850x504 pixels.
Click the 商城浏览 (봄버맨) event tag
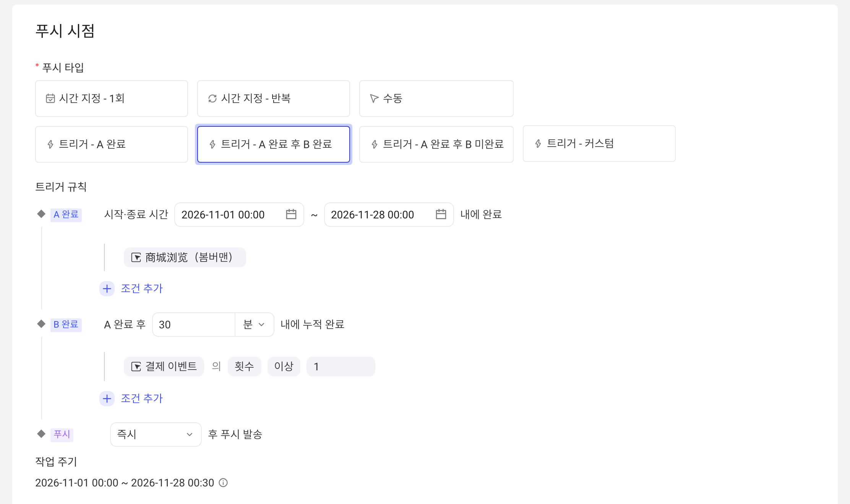click(x=185, y=257)
